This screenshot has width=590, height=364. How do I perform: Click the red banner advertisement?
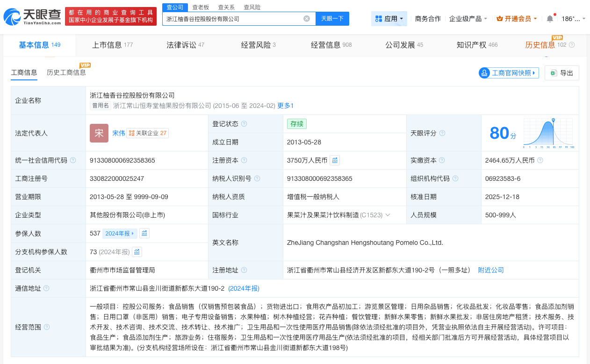(x=111, y=16)
